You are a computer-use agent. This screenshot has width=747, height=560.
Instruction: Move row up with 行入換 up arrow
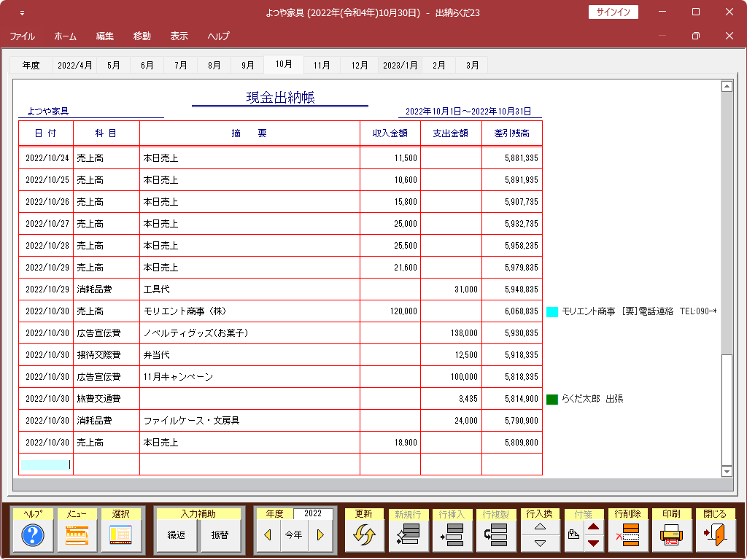point(540,527)
